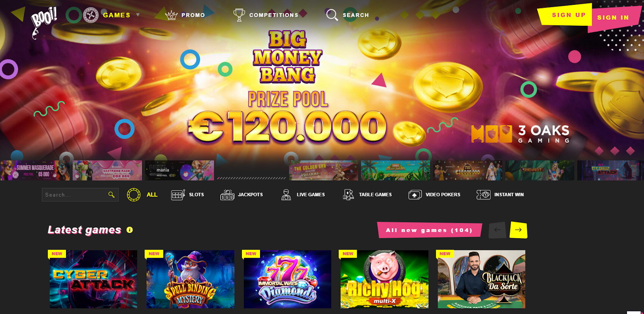Screen dimensions: 644x314
Task: Click the magnifier Search icon in header
Action: [x=332, y=15]
